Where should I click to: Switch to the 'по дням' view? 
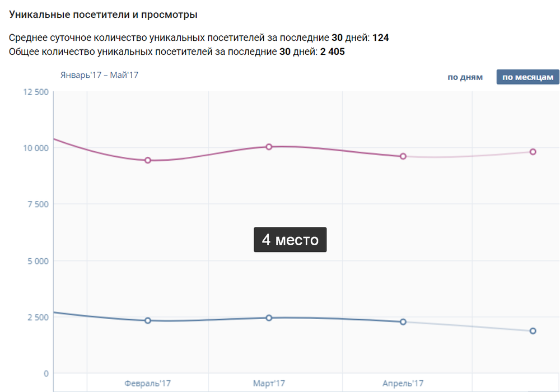click(x=465, y=77)
